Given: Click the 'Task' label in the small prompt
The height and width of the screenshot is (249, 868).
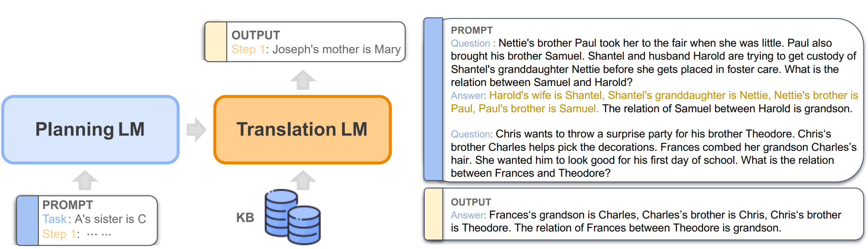Looking at the screenshot, I should [54, 219].
